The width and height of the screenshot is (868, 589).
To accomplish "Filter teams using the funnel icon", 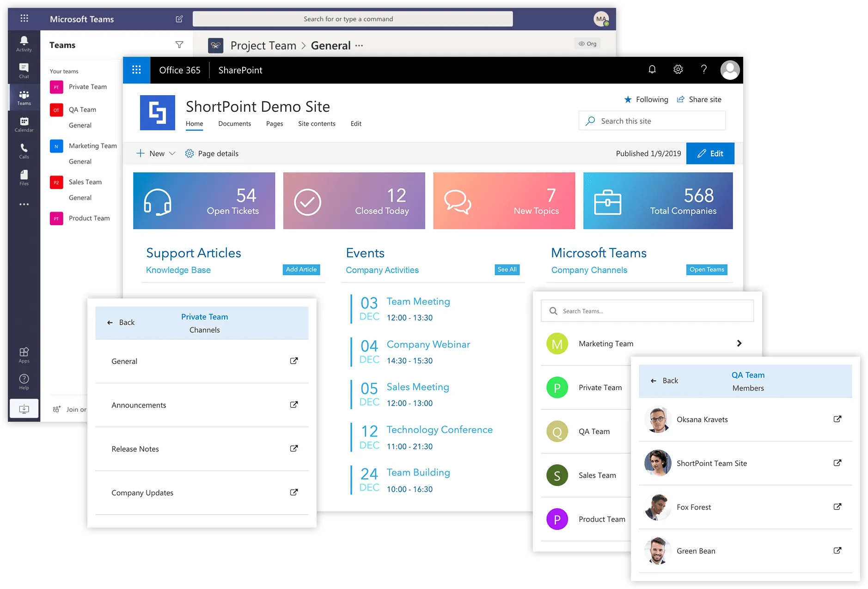I will [x=179, y=44].
